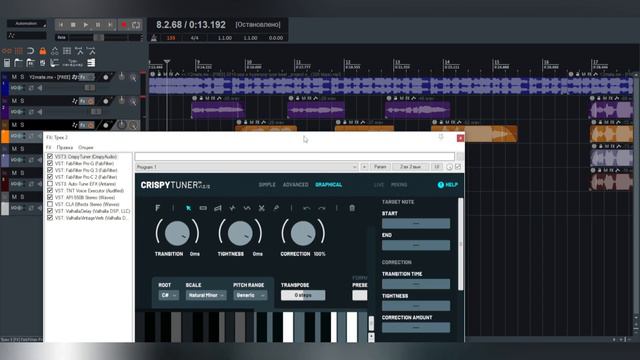Screen dimensions: 640x360
Task: Select the rectangle note tool in CrispyTuner
Action: (203, 208)
